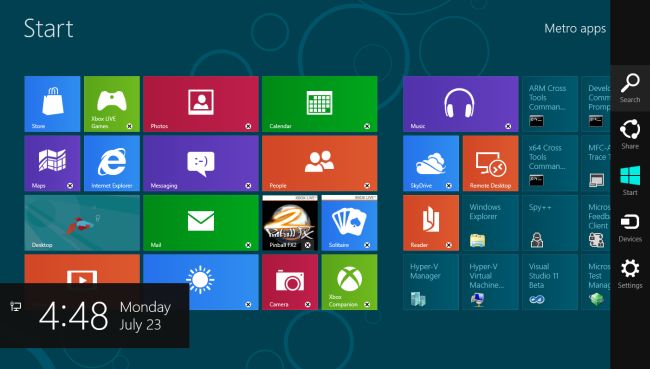
Task: Click the Start charm
Action: (630, 181)
